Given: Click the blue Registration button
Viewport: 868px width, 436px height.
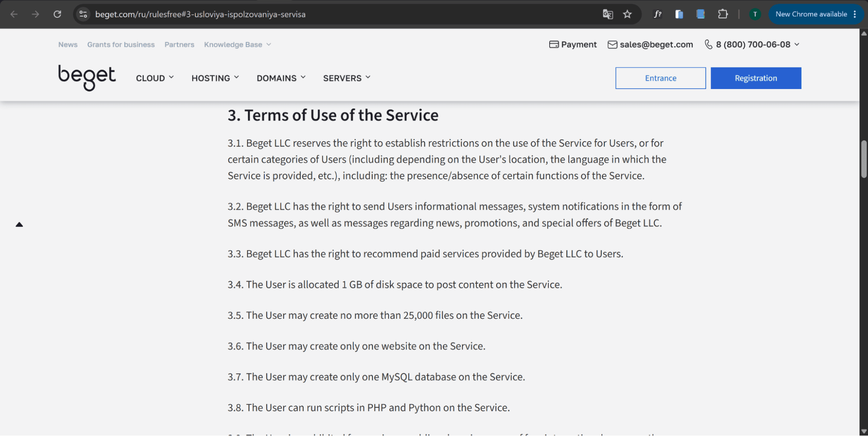Looking at the screenshot, I should click(756, 78).
